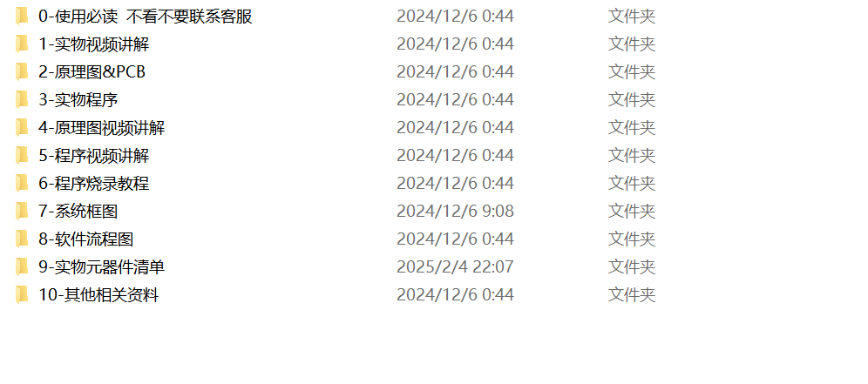Image resolution: width=868 pixels, height=384 pixels.
Task: Select the folder icon for 10-其他相关资料
Action: click(22, 295)
